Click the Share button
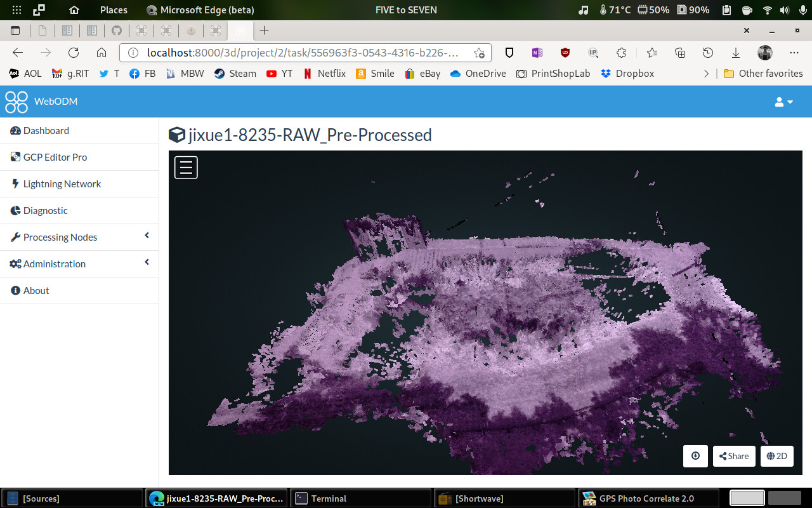Image resolution: width=812 pixels, height=508 pixels. coord(734,456)
